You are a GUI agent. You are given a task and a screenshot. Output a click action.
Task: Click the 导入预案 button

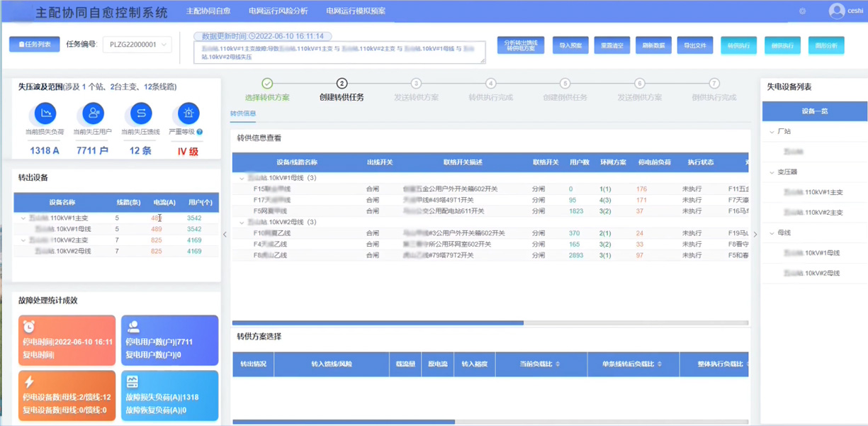570,45
